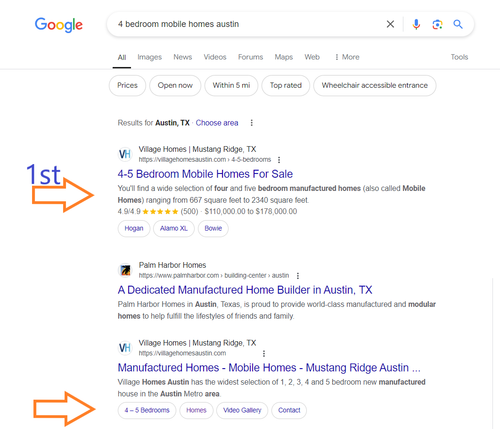Open Google Lens image search icon

click(x=437, y=24)
